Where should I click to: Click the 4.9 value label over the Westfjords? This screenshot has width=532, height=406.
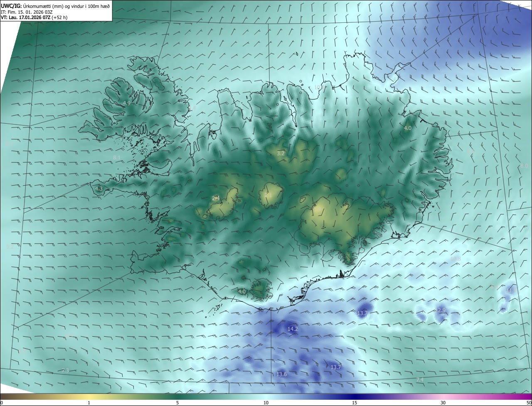tap(127, 103)
